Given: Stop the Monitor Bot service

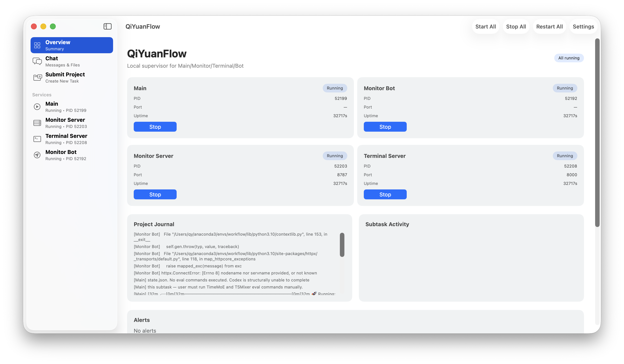Looking at the screenshot, I should click(385, 127).
